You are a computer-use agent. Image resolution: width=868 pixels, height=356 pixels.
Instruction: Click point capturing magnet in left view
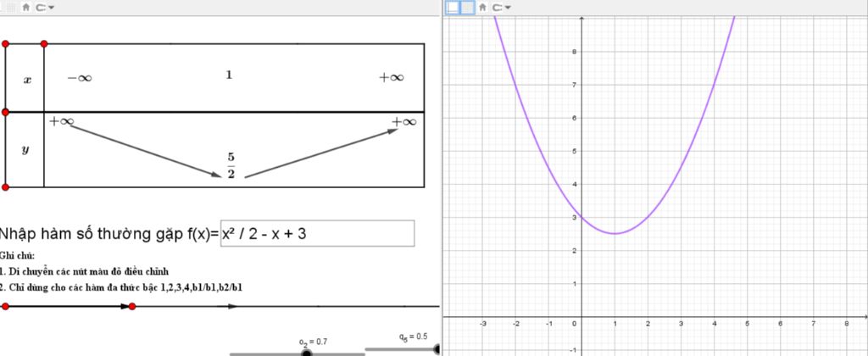click(39, 7)
